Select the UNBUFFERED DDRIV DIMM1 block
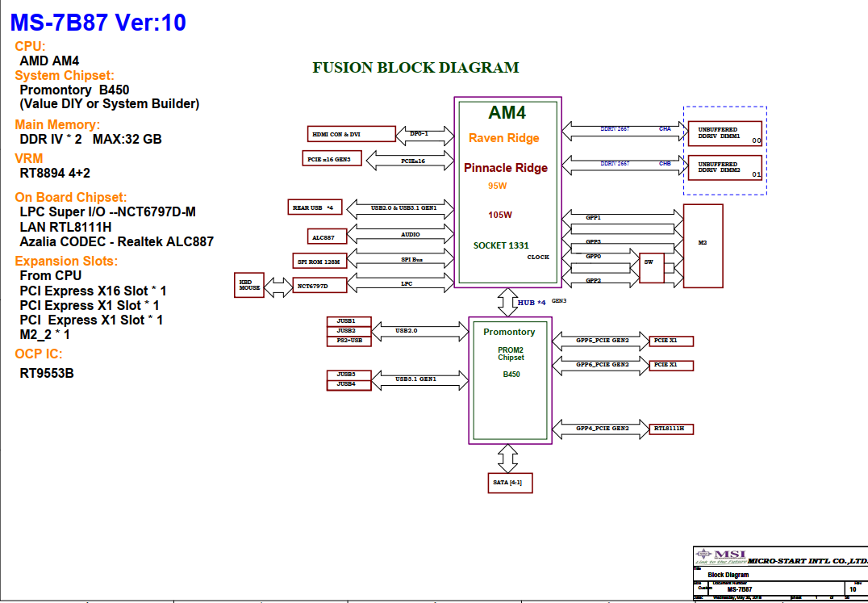Viewport: 868px width, 603px height. 724,133
